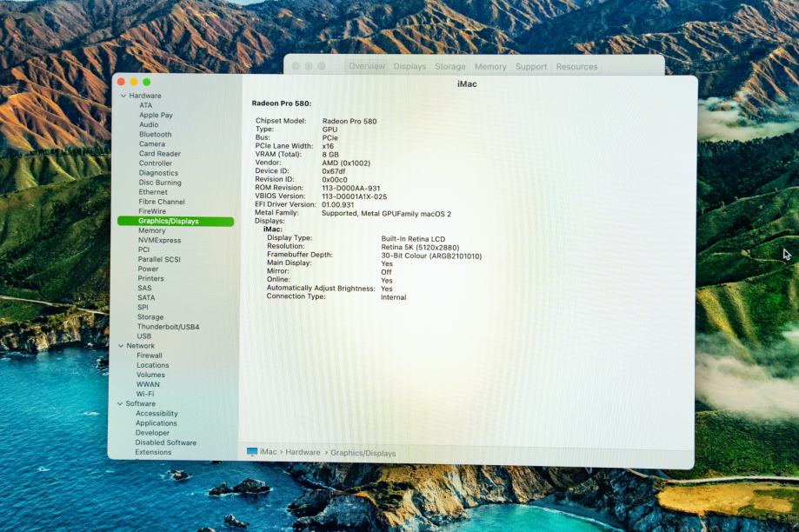Click the AMD (0x1002) vendor value
The width and height of the screenshot is (799, 532).
click(346, 163)
